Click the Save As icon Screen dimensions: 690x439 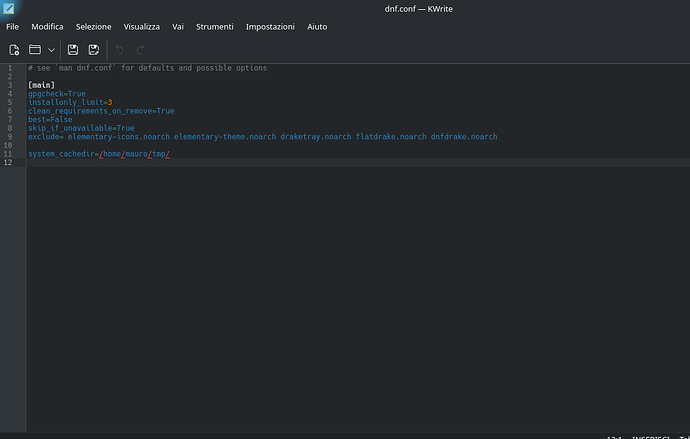(x=94, y=49)
